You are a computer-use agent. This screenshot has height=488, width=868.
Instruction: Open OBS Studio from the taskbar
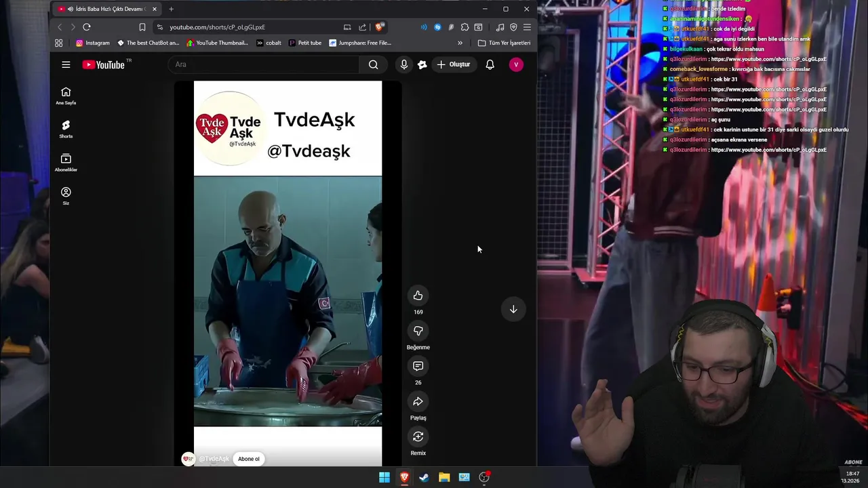(x=484, y=477)
